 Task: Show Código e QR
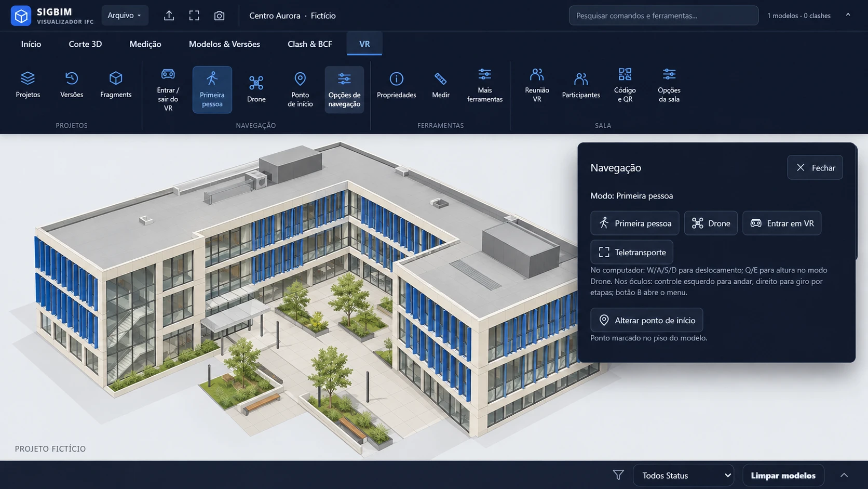pyautogui.click(x=625, y=85)
